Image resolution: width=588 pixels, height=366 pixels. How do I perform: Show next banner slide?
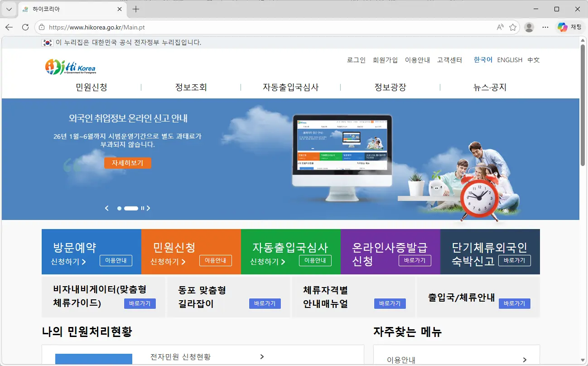pos(148,208)
